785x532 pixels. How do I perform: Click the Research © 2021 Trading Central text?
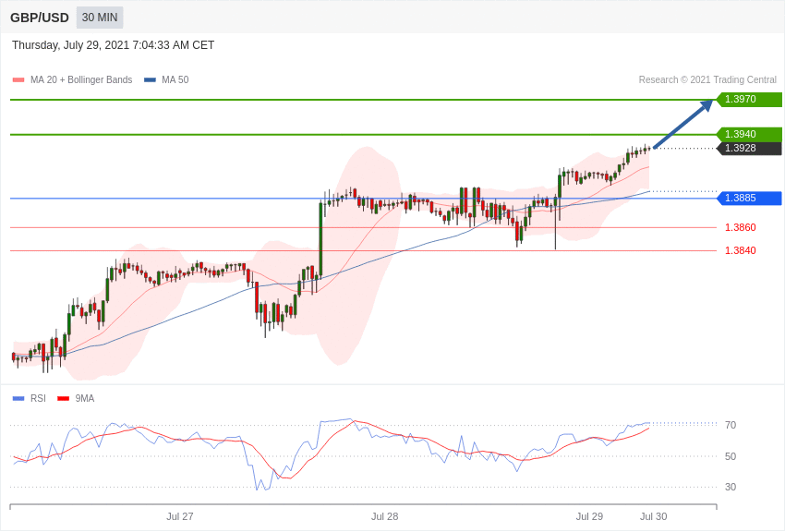(707, 80)
